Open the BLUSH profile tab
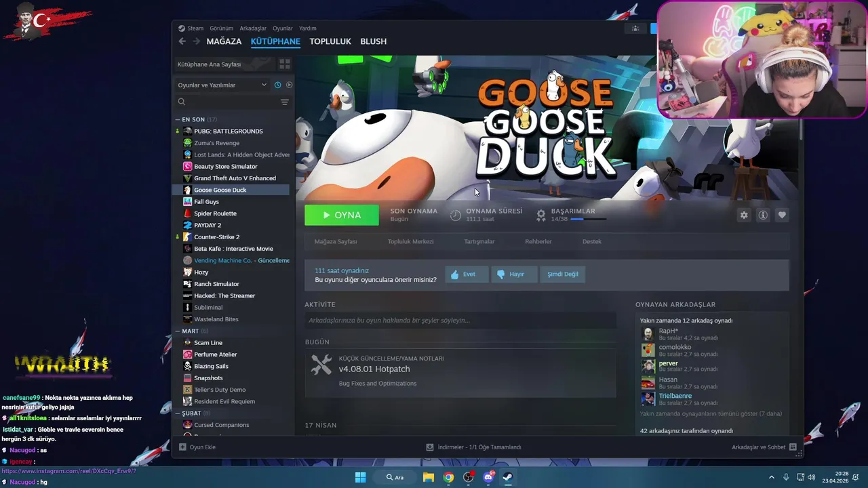 [x=374, y=41]
